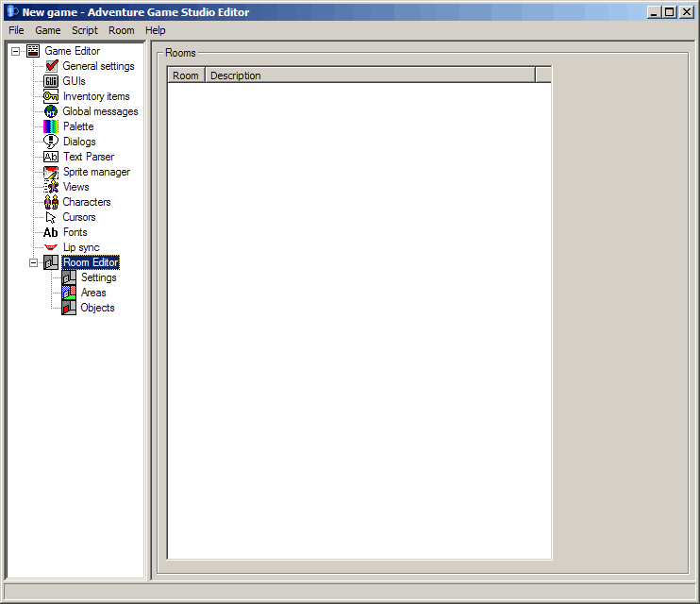Viewport: 700px width, 604px height.
Task: Minimize the Adventure Game Studio window
Action: 654,12
